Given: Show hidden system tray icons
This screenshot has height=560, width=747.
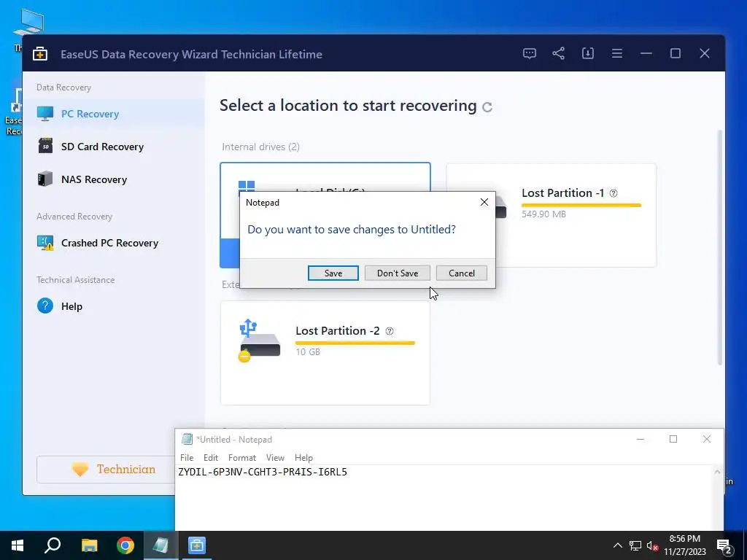Looking at the screenshot, I should pos(617,545).
